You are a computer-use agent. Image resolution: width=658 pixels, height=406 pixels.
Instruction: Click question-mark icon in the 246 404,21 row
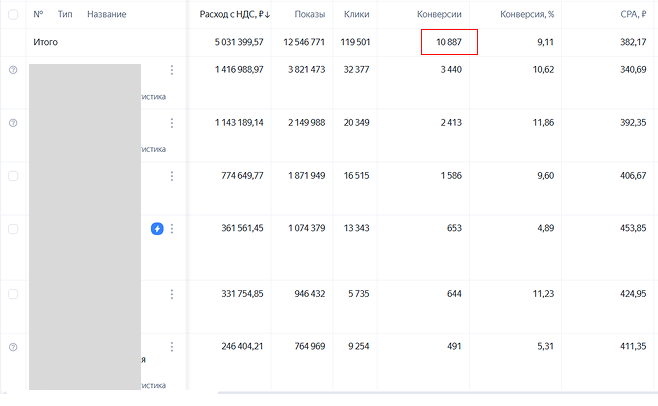(13, 347)
